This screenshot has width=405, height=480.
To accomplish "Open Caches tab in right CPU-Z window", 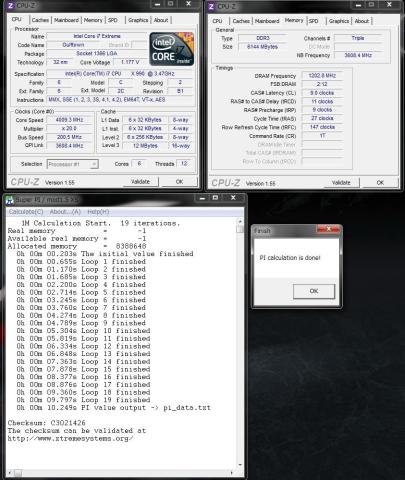I will 241,21.
